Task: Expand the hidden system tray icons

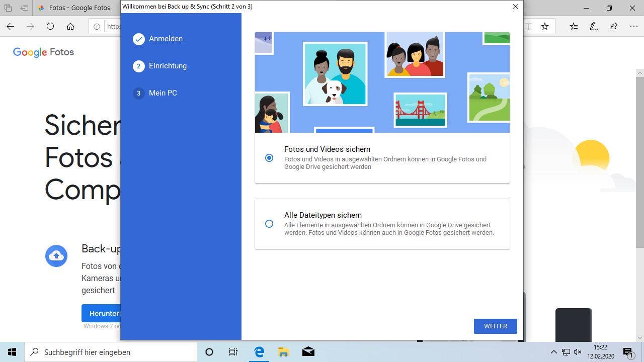Action: (x=554, y=352)
